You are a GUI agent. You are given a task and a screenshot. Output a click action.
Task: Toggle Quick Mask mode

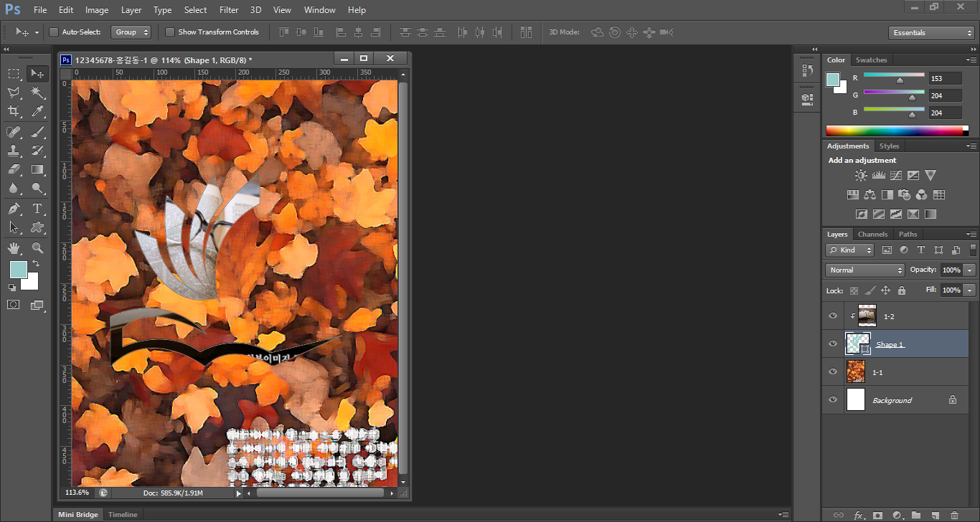pyautogui.click(x=14, y=305)
